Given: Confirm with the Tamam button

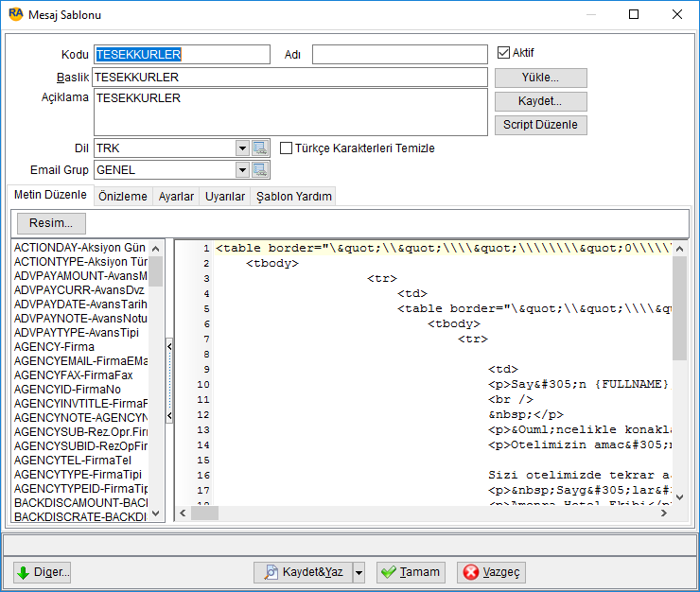Looking at the screenshot, I should [411, 572].
